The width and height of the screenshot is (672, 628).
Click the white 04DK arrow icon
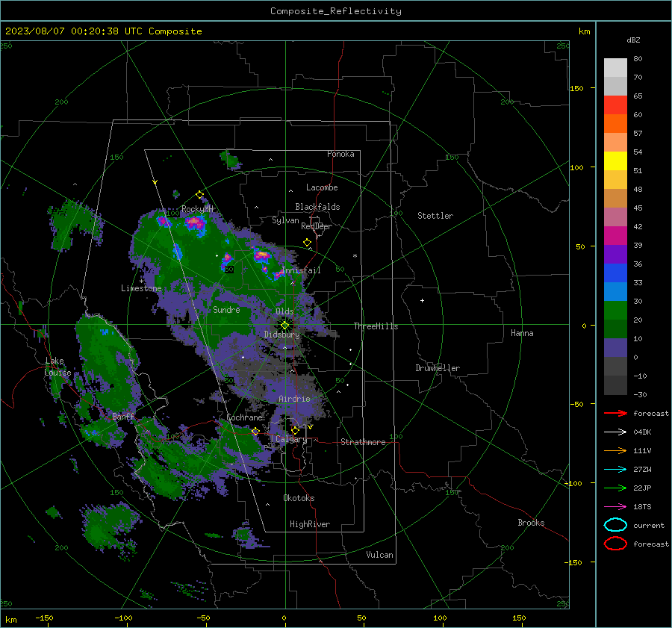pos(615,432)
